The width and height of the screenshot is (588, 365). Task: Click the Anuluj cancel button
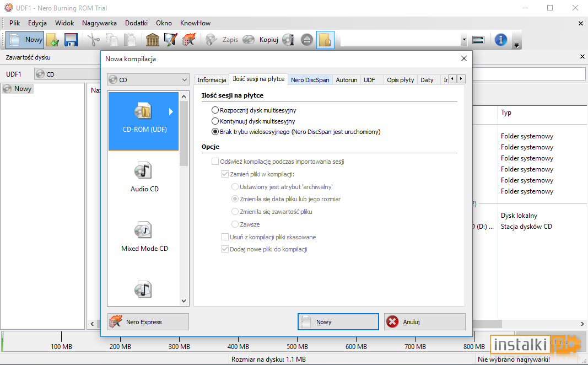click(x=424, y=322)
